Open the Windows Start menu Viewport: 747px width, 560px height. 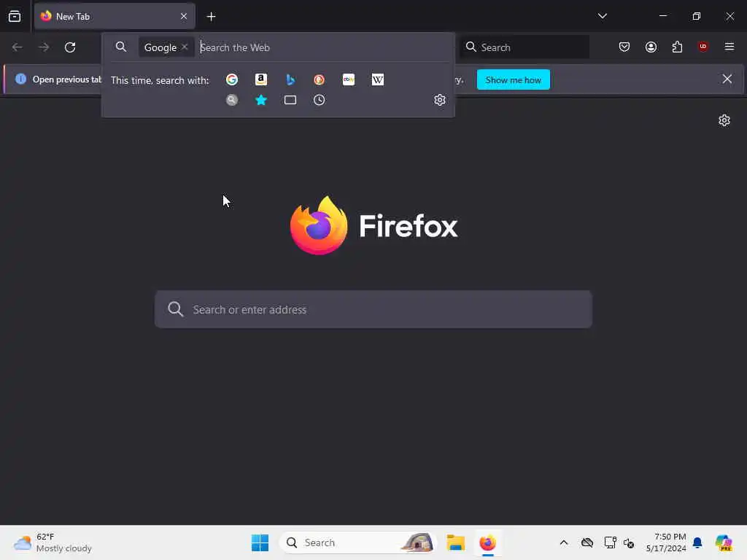[x=260, y=542]
